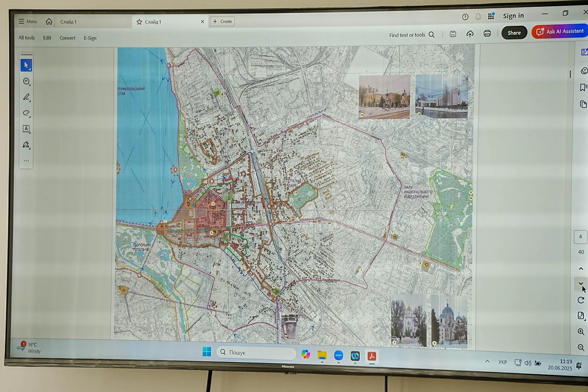Open Copilot from the taskbar
The width and height of the screenshot is (588, 392).
point(305,354)
